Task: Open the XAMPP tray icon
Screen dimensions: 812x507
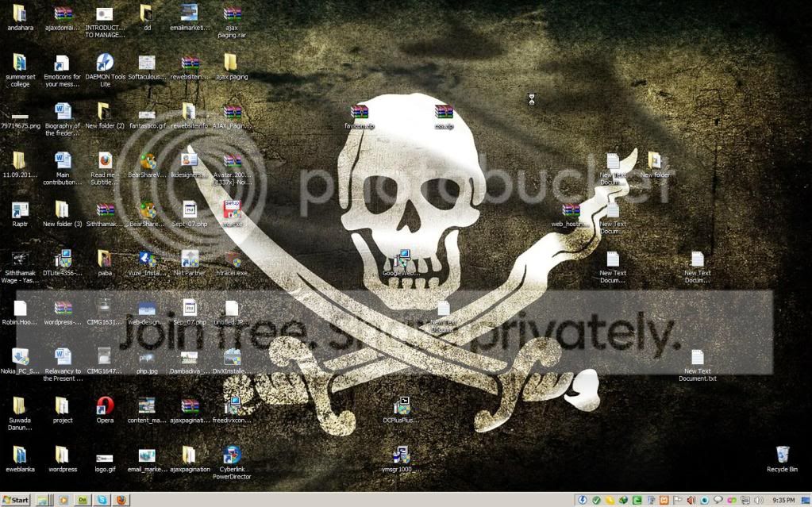Action: [664, 500]
